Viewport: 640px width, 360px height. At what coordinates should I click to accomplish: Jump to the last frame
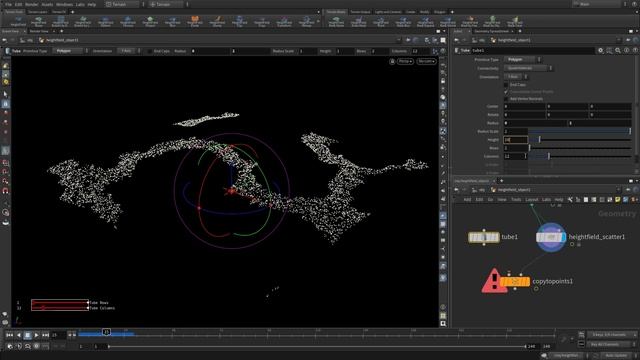pos(45,335)
